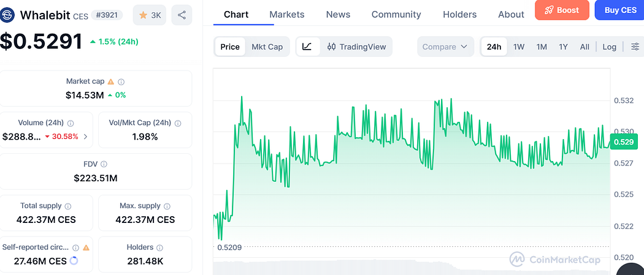The width and height of the screenshot is (644, 275).
Task: Open Self-reported circulating supply info icon
Action: 75,247
